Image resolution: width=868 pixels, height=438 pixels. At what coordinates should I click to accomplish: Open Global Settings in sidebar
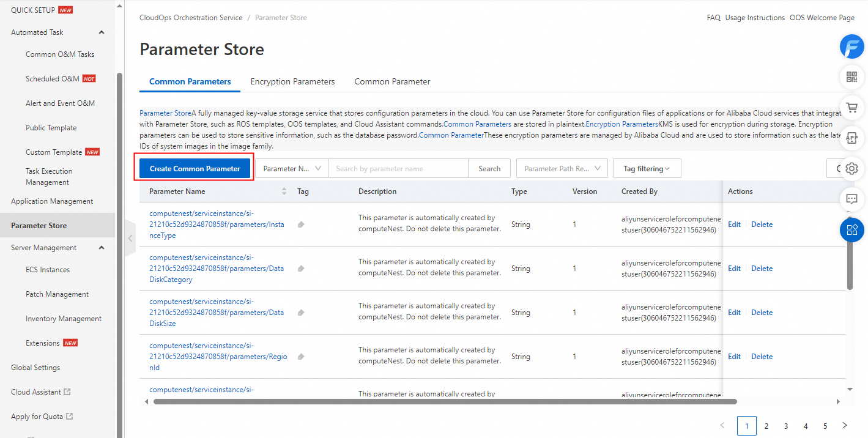pyautogui.click(x=35, y=368)
